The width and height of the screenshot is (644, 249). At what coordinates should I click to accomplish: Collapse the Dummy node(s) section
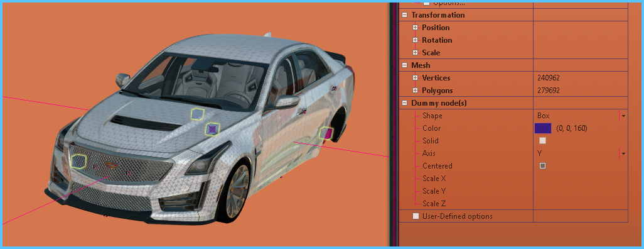[x=405, y=103]
